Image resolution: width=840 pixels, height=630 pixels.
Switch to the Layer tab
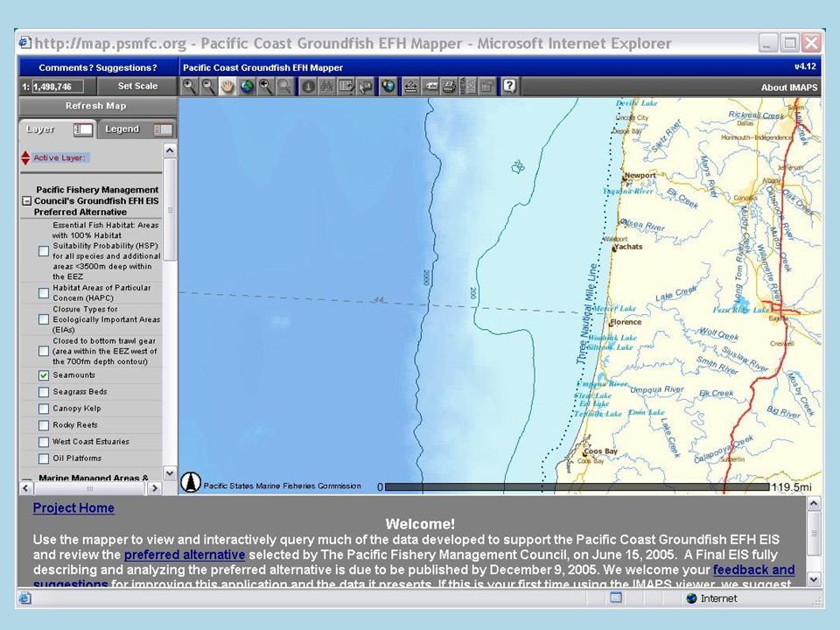[57, 129]
